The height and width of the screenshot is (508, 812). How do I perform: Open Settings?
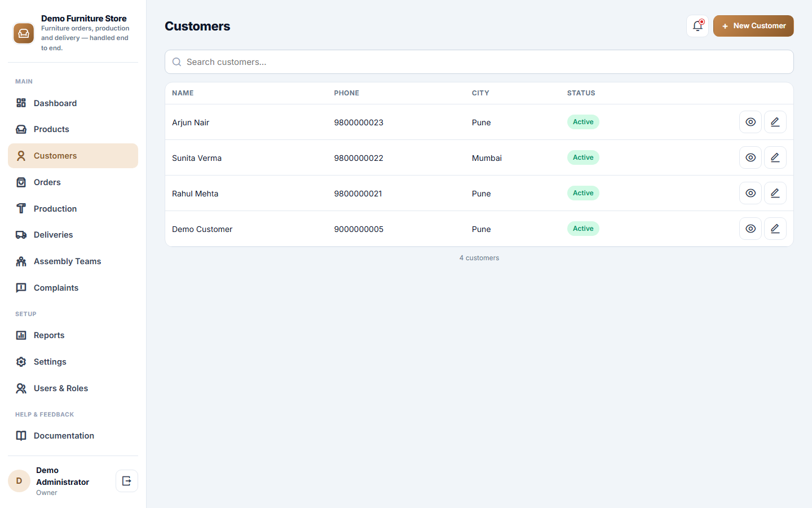pyautogui.click(x=73, y=362)
